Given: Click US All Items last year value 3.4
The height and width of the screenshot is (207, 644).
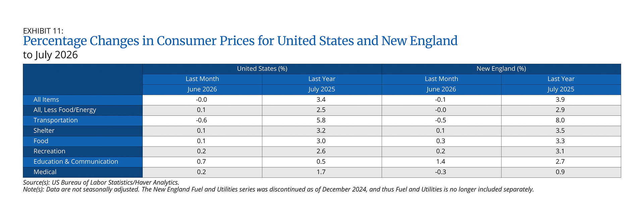Looking at the screenshot, I should (321, 100).
